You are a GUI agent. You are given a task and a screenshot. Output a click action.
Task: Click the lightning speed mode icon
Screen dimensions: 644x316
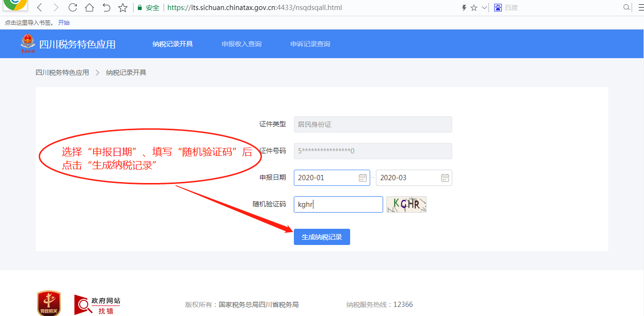tap(464, 8)
